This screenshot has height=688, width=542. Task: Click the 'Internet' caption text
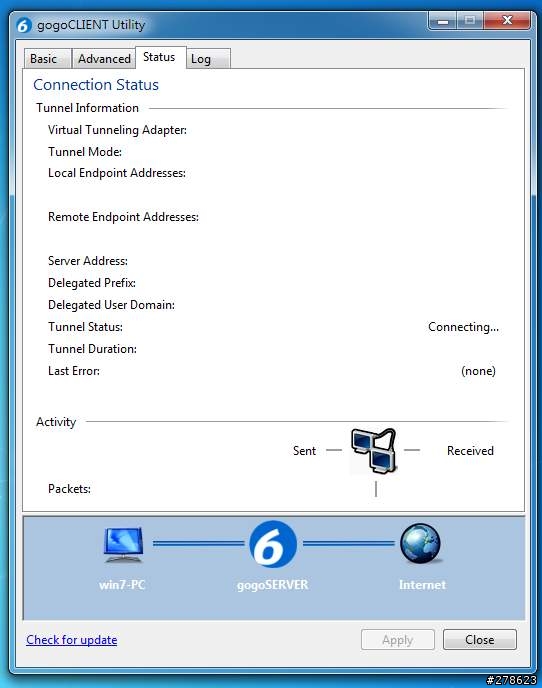pos(422,585)
